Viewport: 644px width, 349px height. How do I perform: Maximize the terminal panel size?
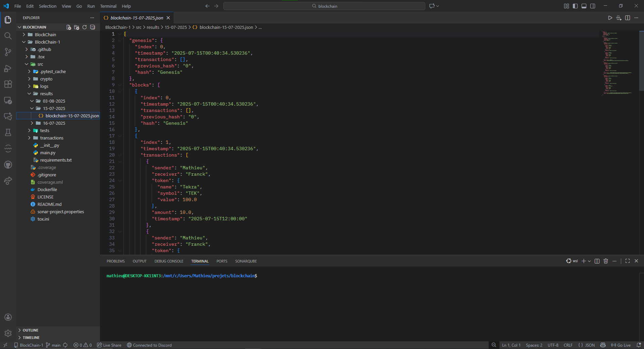click(x=628, y=261)
